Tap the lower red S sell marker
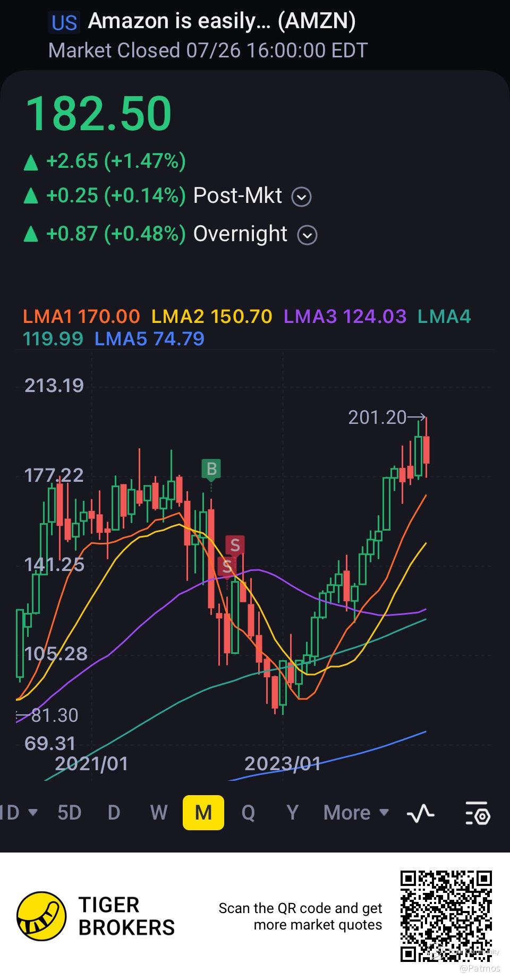 [x=227, y=567]
